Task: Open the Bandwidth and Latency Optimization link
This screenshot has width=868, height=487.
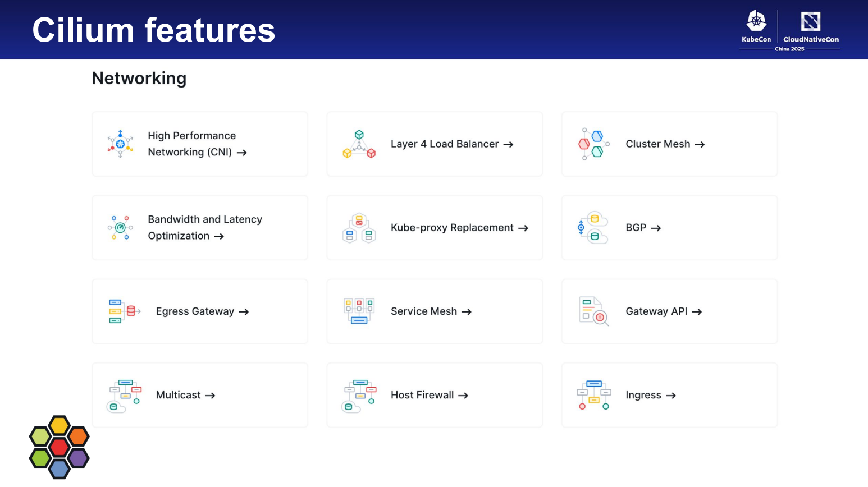Action: [205, 228]
